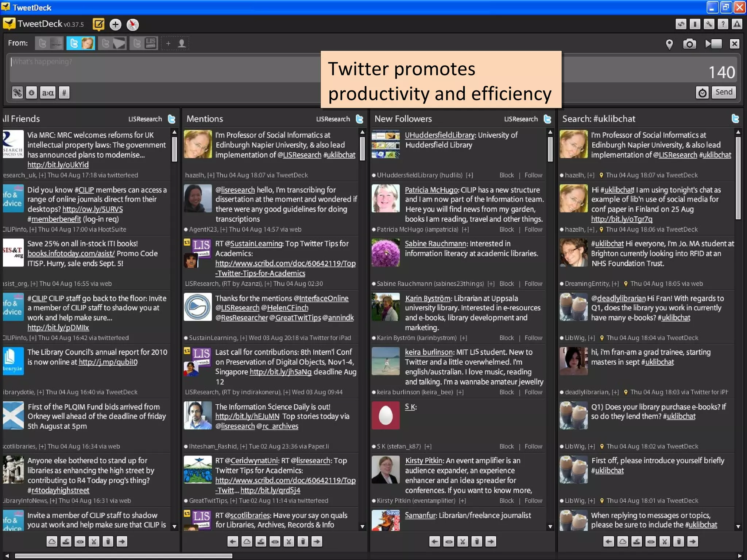This screenshot has width=747, height=560.
Task: Schedule the update with clock icon
Action: [703, 93]
